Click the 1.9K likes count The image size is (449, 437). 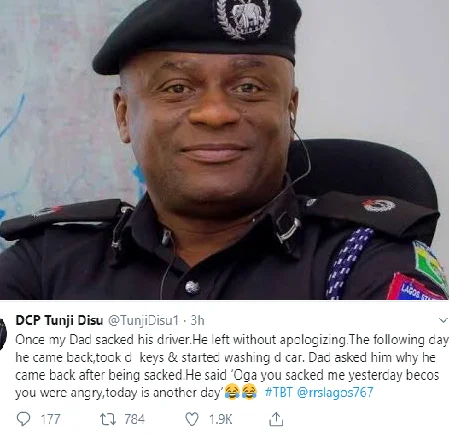coord(220,419)
